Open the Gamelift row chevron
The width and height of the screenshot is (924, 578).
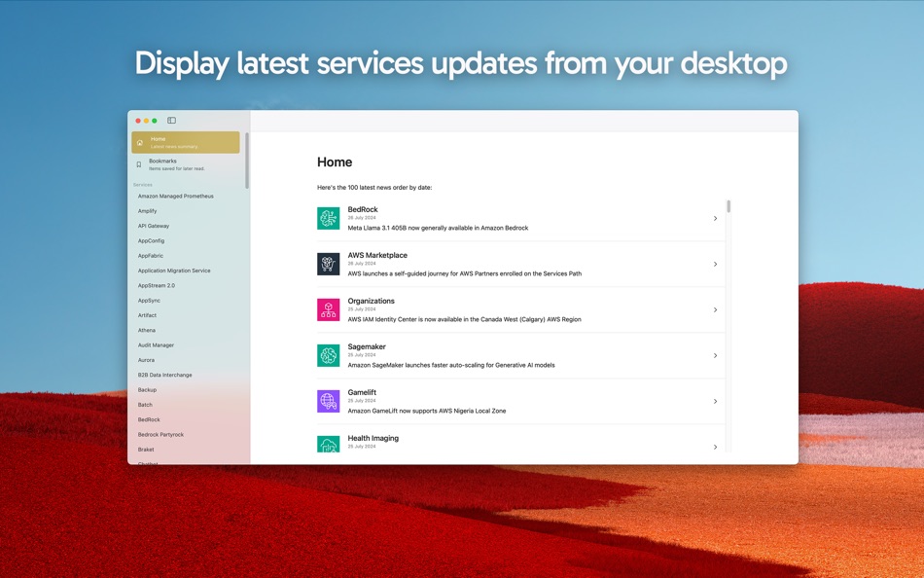coord(716,401)
